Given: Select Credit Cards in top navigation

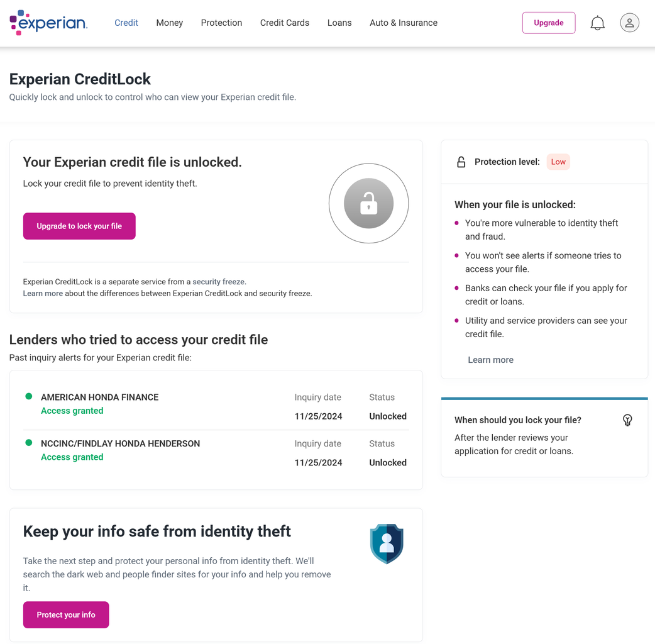Looking at the screenshot, I should click(285, 23).
